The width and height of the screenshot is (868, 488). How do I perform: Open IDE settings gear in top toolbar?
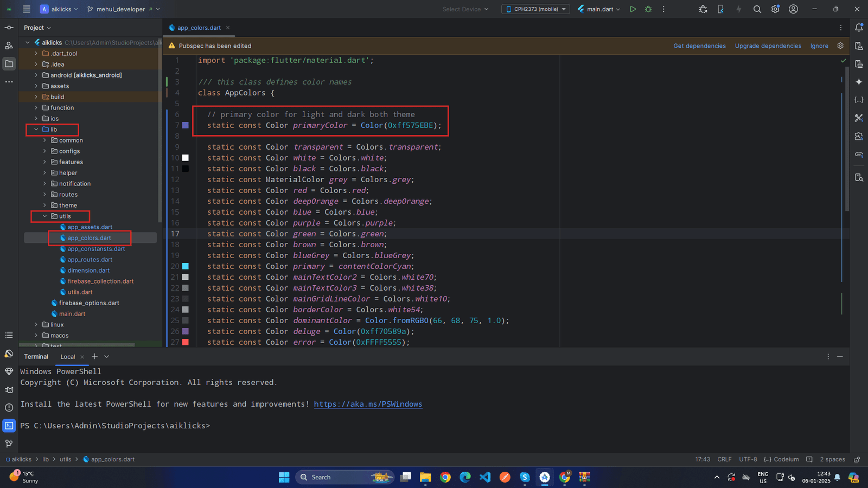pos(775,9)
